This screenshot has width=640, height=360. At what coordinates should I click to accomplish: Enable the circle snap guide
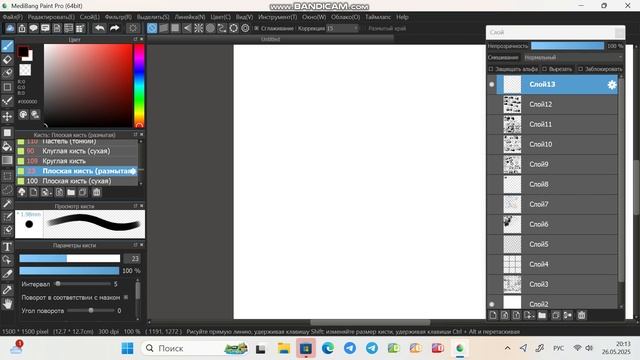(210, 28)
